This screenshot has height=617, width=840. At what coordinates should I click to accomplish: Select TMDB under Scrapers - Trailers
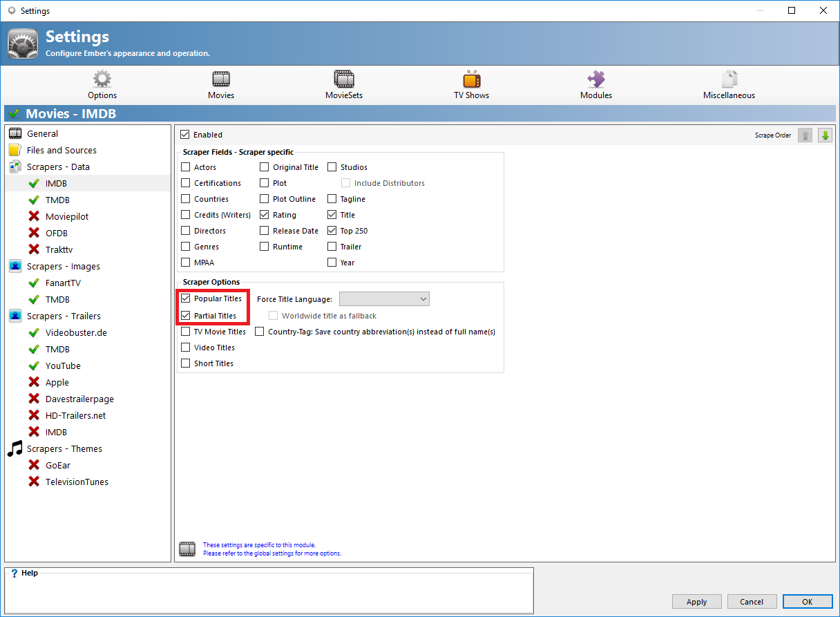(57, 349)
